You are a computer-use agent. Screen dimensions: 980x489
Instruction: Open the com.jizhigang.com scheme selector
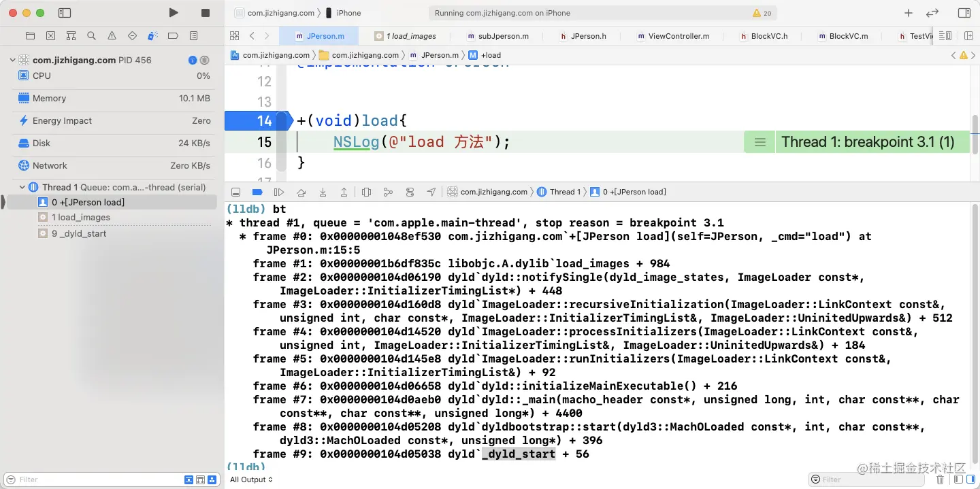click(274, 13)
